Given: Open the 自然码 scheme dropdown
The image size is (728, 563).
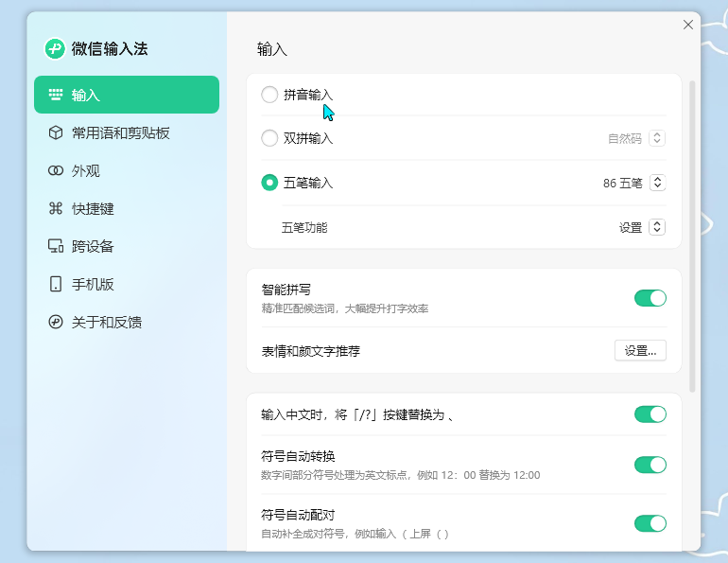Looking at the screenshot, I should coord(657,138).
